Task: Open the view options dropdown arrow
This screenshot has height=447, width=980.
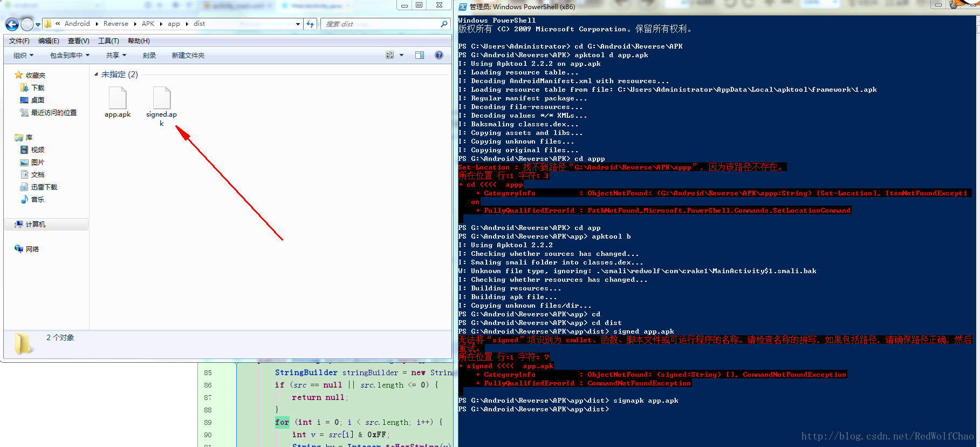Action: tap(401, 55)
